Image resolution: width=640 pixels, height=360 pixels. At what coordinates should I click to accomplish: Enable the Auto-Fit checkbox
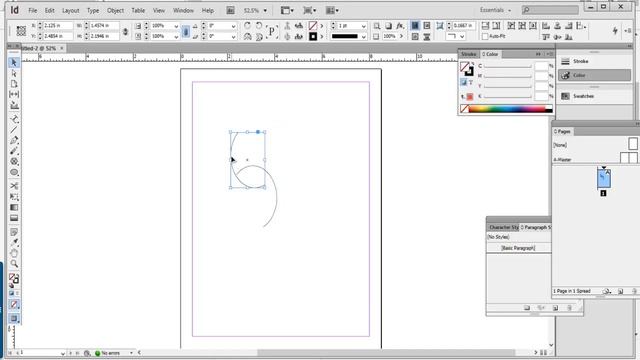click(485, 36)
